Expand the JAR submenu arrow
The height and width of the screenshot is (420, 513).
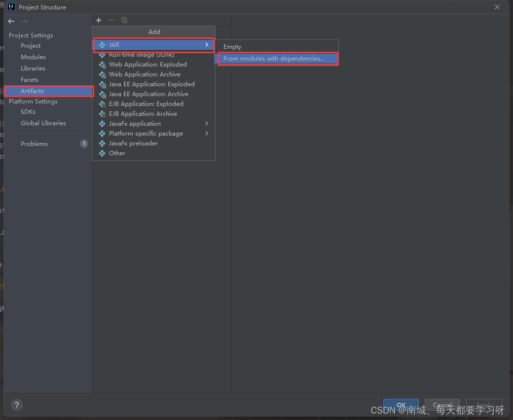(x=207, y=44)
